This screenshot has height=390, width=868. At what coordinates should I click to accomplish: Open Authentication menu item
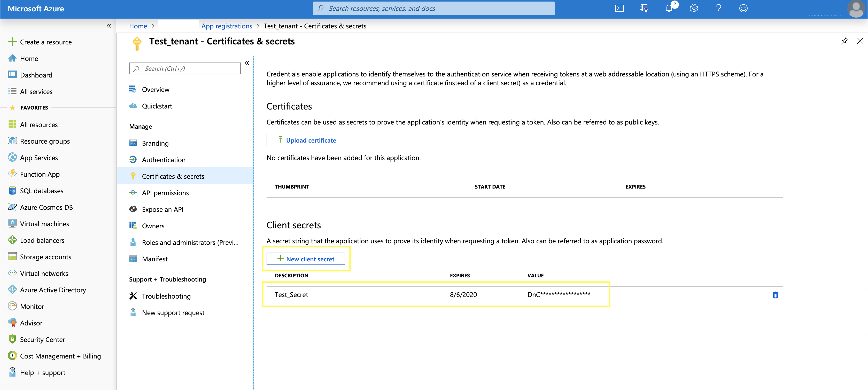[x=164, y=160]
